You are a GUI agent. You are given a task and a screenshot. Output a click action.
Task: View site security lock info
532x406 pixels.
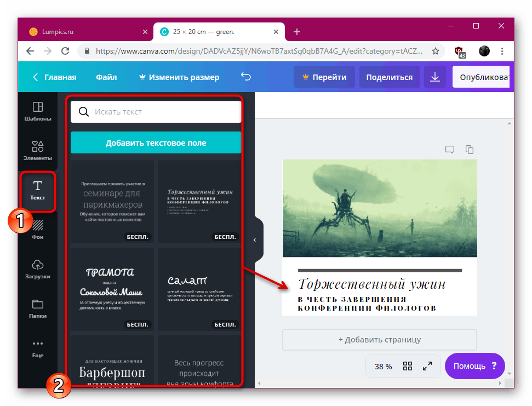click(87, 51)
